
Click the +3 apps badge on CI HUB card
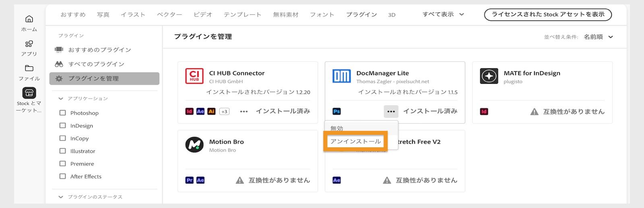click(224, 112)
